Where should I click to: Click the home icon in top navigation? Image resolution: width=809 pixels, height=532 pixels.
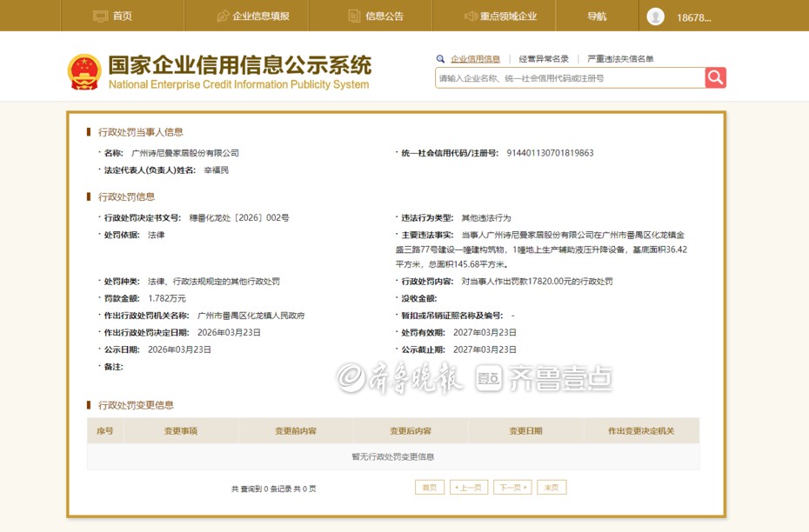(x=100, y=16)
